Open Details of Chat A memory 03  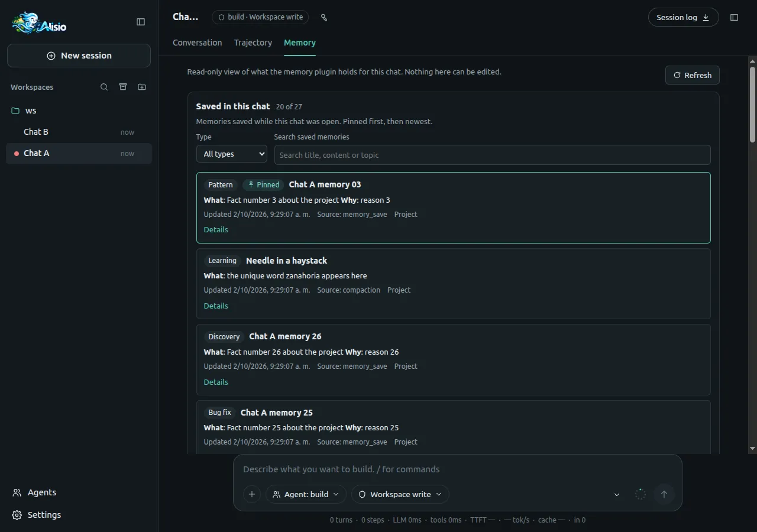[x=216, y=229]
